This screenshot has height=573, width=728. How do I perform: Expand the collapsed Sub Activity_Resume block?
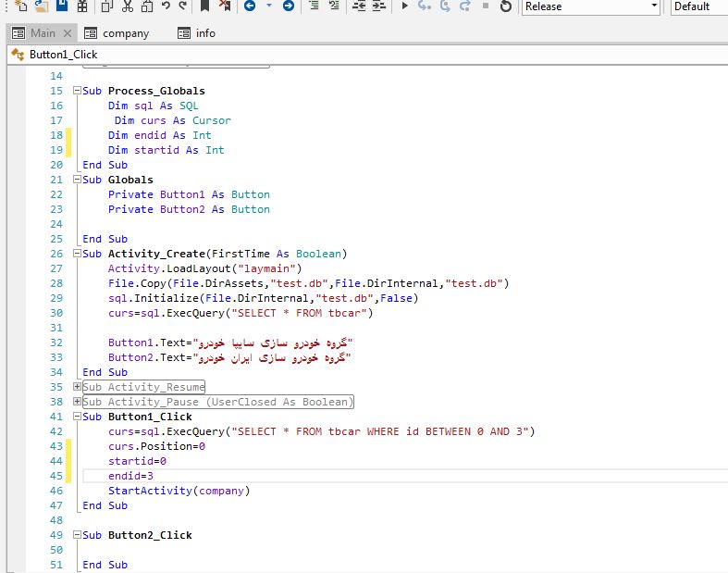pyautogui.click(x=77, y=387)
